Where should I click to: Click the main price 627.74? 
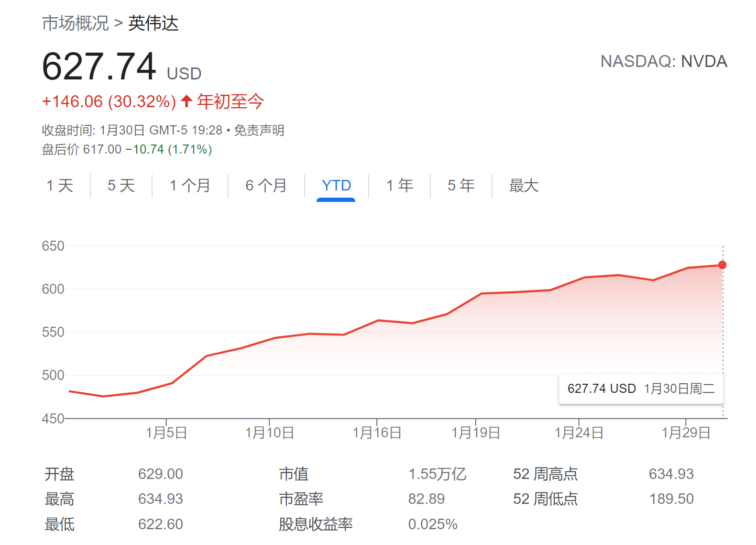(99, 67)
